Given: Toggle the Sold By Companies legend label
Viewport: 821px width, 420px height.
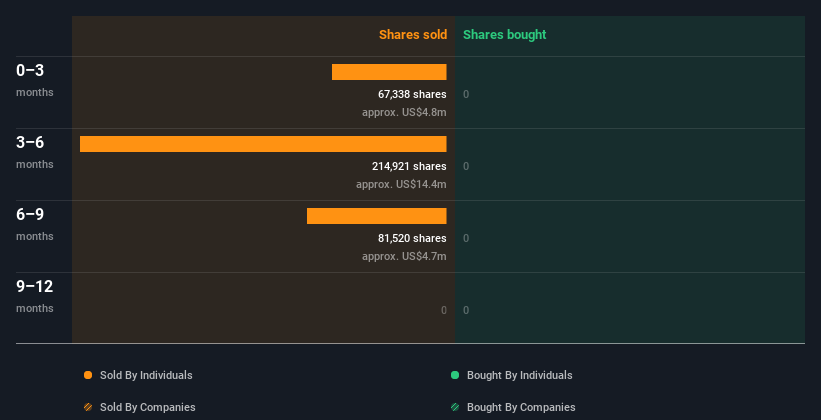Looking at the screenshot, I should tap(147, 407).
